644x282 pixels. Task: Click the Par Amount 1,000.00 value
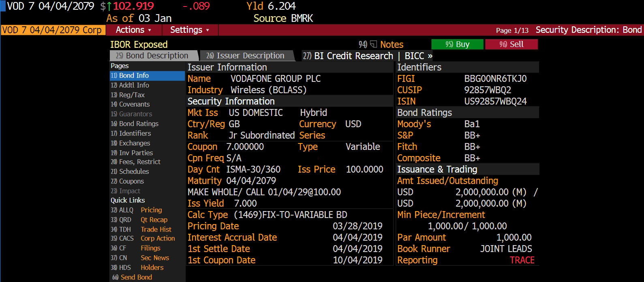[514, 237]
